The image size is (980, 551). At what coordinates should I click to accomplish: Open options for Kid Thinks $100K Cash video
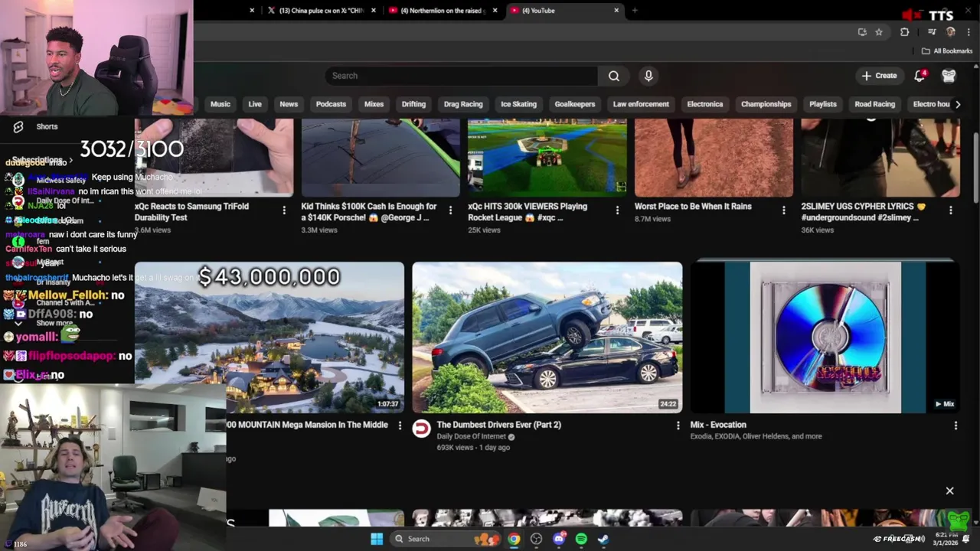click(x=450, y=210)
